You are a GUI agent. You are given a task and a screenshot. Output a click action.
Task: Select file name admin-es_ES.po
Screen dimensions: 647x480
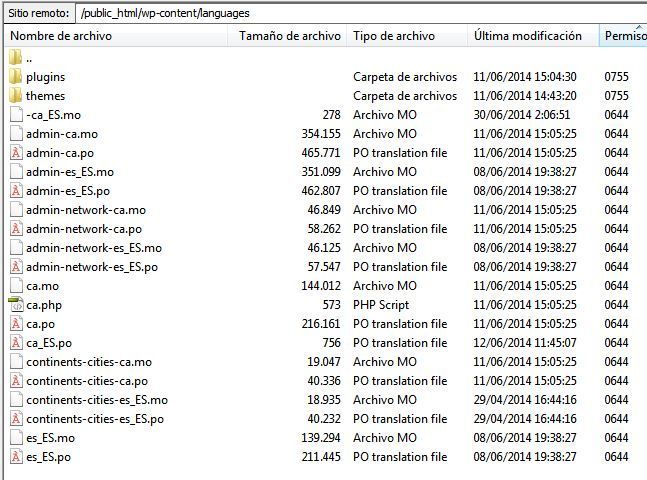click(68, 191)
